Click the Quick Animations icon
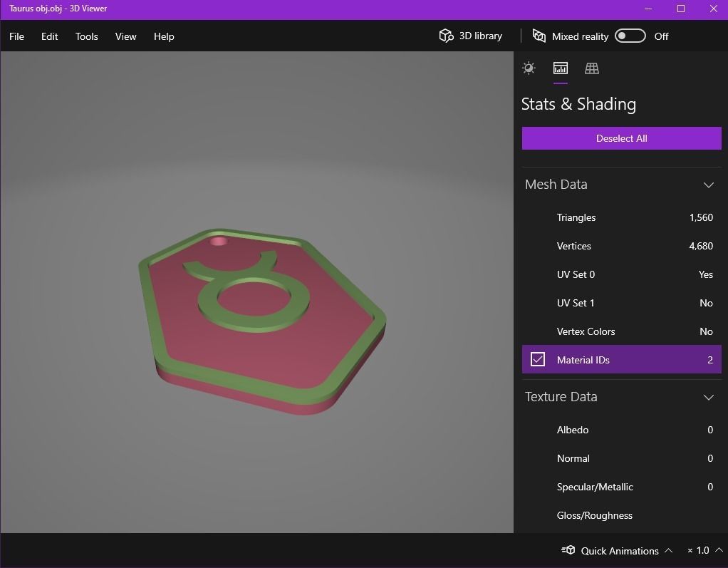 pos(568,550)
